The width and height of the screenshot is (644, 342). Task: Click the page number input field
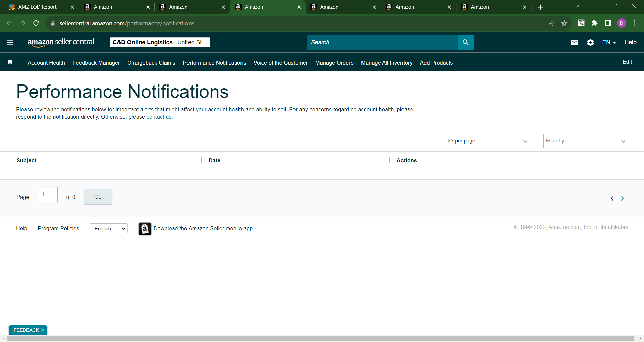click(x=48, y=194)
